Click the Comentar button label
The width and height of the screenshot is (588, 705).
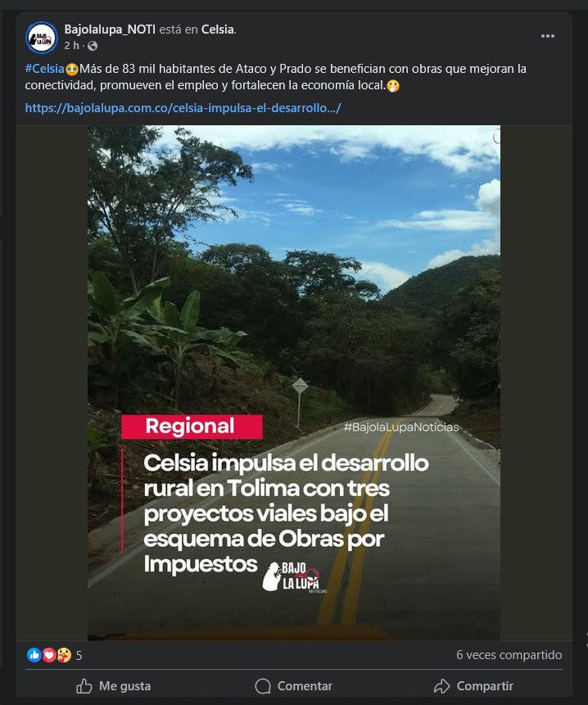305,686
